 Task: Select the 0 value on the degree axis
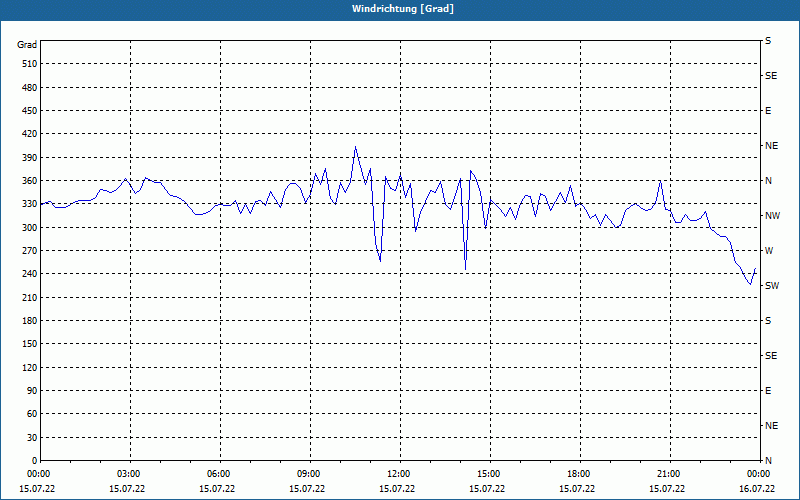click(x=35, y=461)
